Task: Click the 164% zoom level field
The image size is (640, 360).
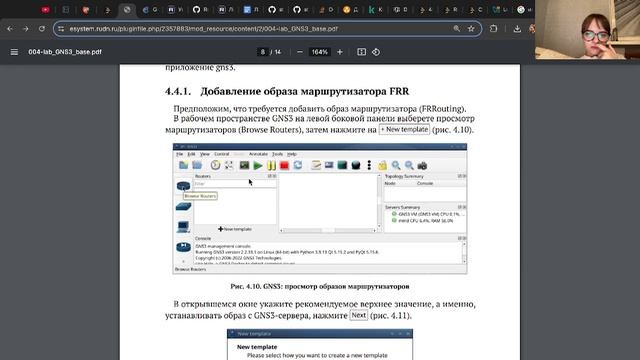Action: point(320,52)
